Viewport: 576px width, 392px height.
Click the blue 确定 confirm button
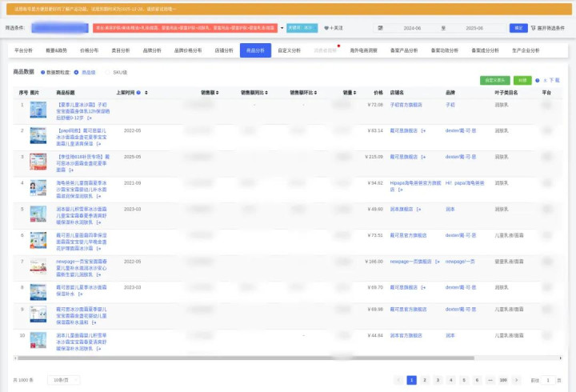[x=518, y=28]
